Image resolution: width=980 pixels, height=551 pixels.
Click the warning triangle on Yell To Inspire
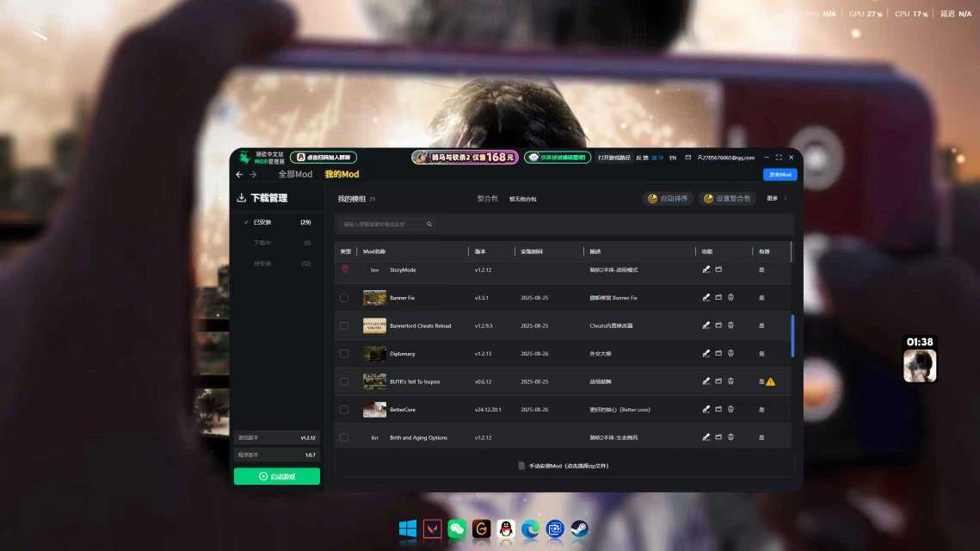coord(771,381)
